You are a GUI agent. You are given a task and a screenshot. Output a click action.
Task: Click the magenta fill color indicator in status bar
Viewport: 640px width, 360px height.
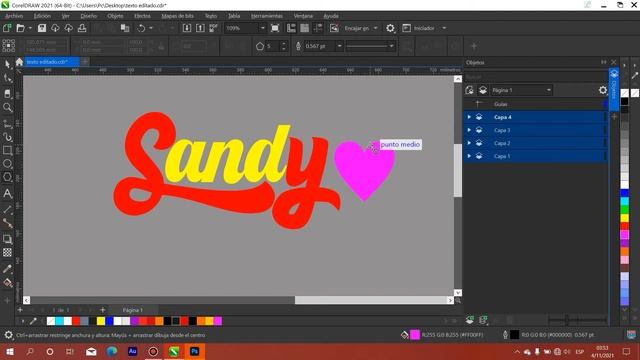415,335
